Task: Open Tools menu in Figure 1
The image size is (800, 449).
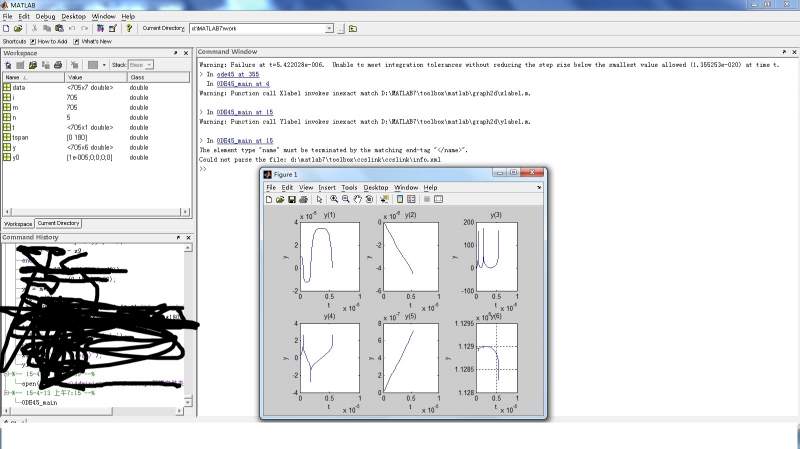Action: tap(349, 187)
